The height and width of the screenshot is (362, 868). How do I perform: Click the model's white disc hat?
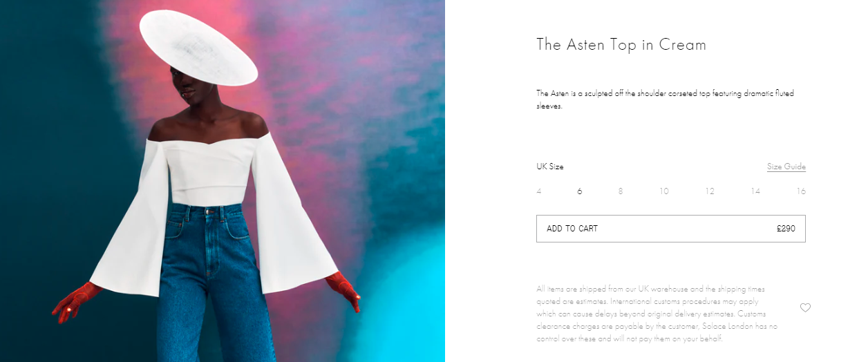198,48
